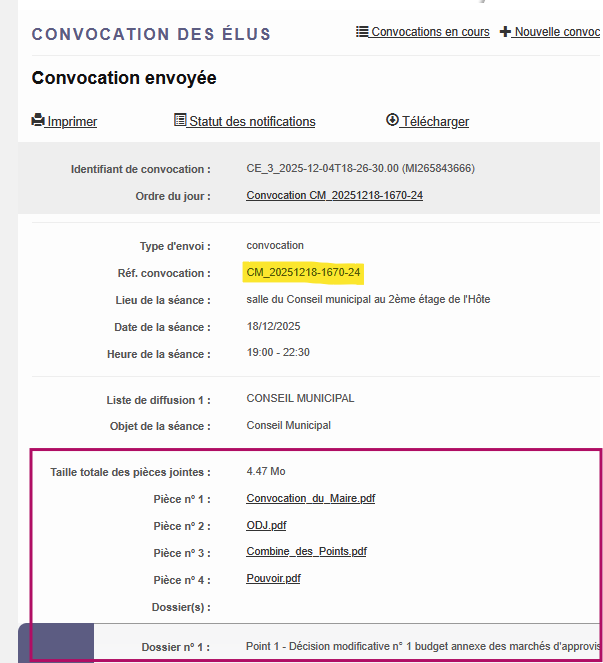Click the plus icon for Nouvelle convocation
Image resolution: width=603 pixels, height=663 pixels.
[x=505, y=32]
